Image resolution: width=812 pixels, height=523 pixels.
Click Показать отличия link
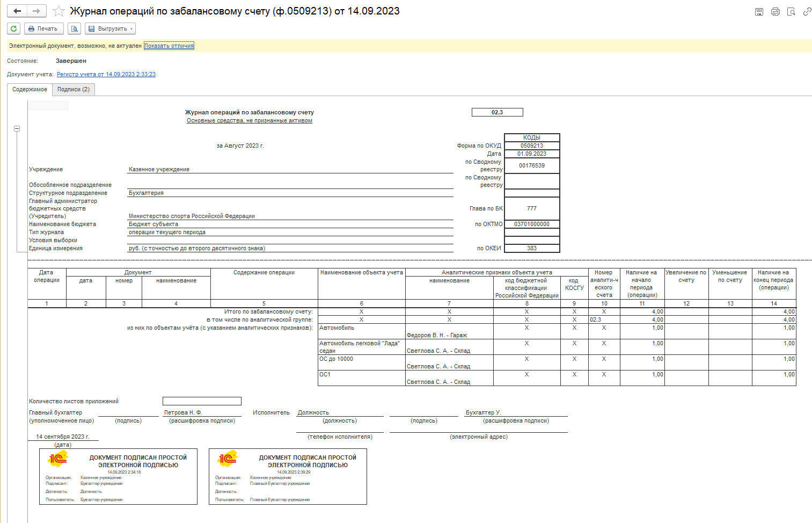pyautogui.click(x=169, y=46)
